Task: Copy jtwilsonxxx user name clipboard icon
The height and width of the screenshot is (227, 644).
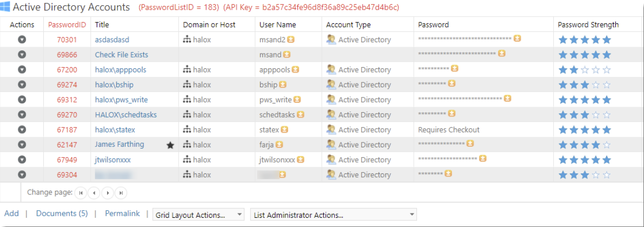Action: [x=301, y=159]
